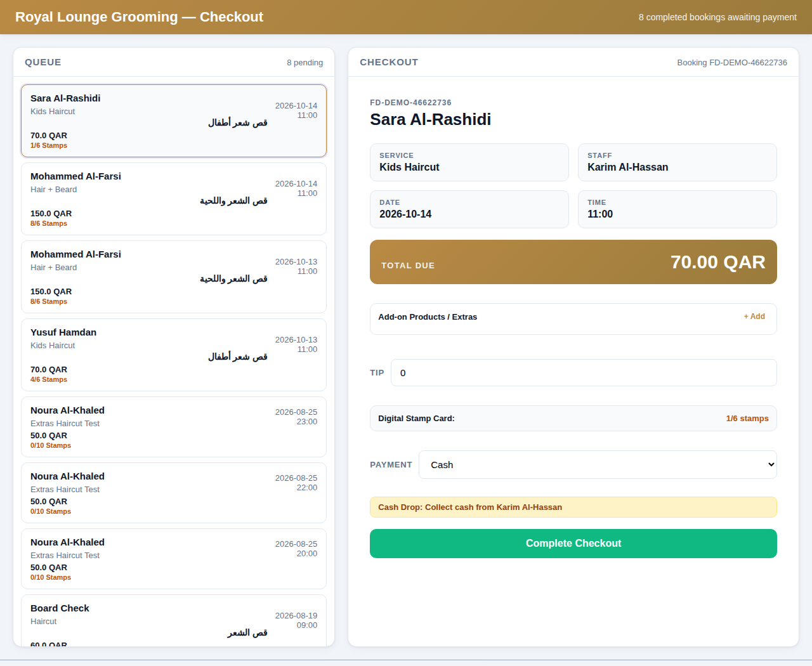Click the 'Royal Lounge Grooming — Checkout' title
This screenshot has height=666, width=812.
(x=139, y=17)
